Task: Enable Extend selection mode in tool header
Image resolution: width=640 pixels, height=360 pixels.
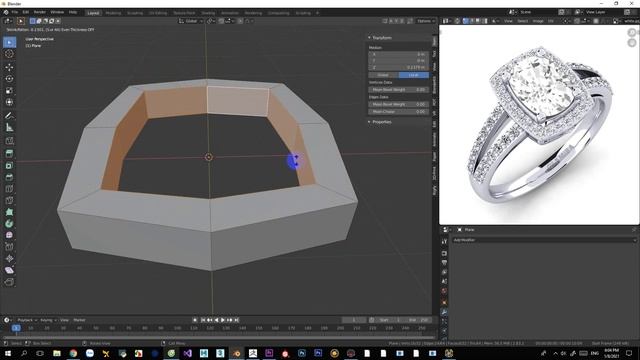Action: tap(39, 21)
